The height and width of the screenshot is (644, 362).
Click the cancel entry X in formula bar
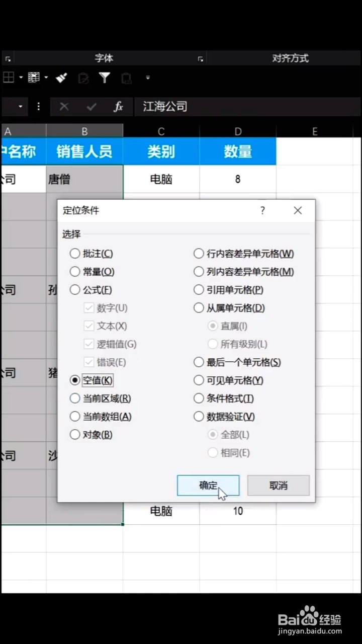pyautogui.click(x=64, y=107)
